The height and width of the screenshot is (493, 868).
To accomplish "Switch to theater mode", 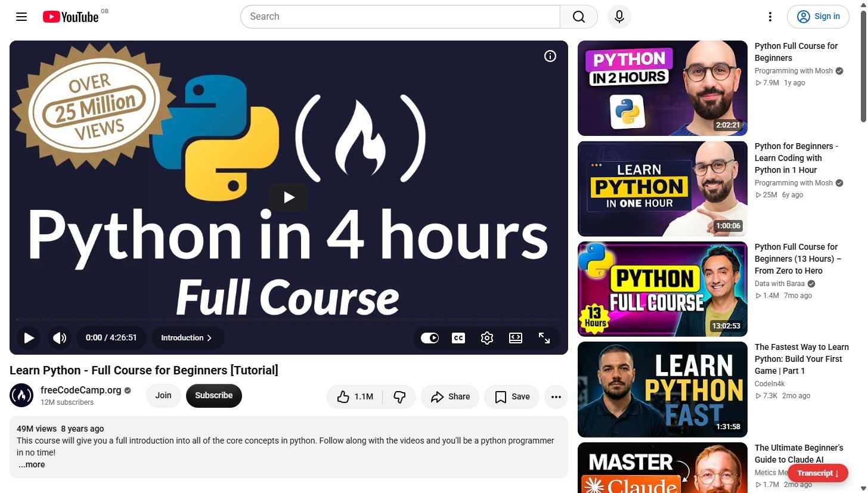I will pos(516,338).
